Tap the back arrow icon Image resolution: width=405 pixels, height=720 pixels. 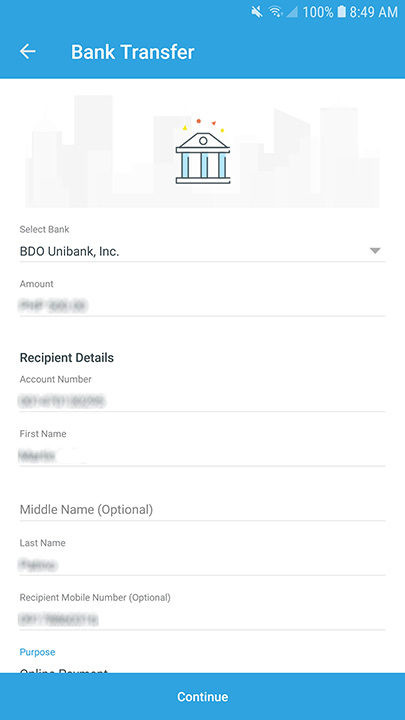28,51
